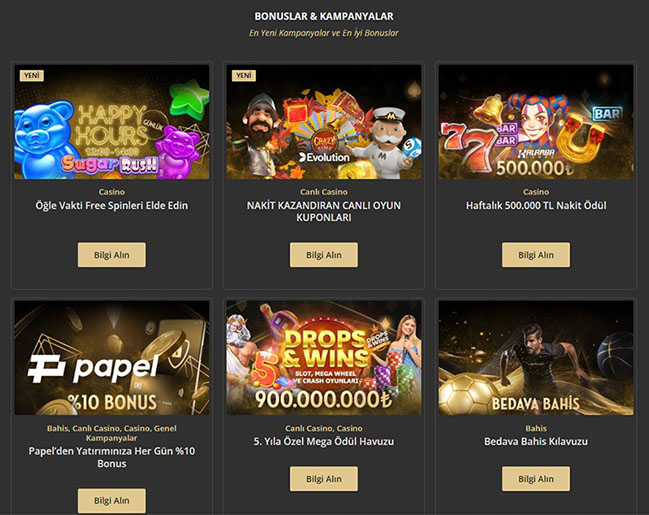This screenshot has width=649, height=515.
Task: Select the Canlı Casino category label under Evolution
Action: click(324, 192)
